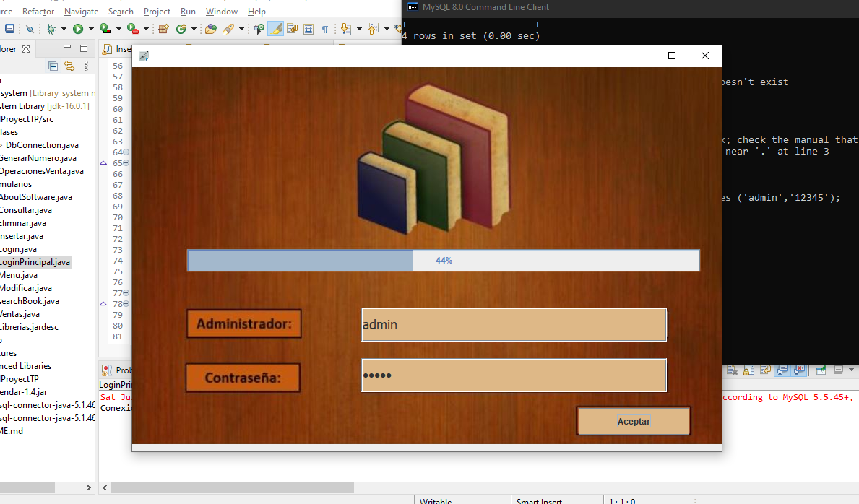Click the green Run button in Eclipse toolbar
859x504 pixels.
point(78,28)
